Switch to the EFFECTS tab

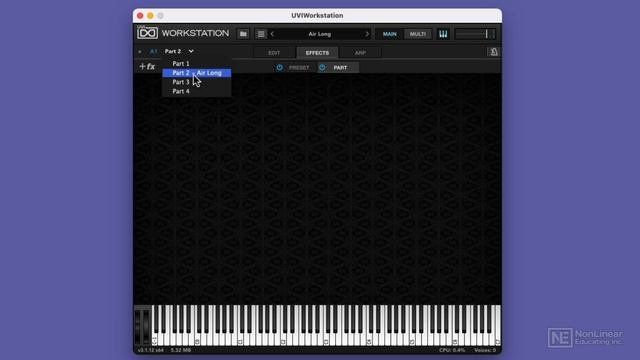[x=317, y=53]
